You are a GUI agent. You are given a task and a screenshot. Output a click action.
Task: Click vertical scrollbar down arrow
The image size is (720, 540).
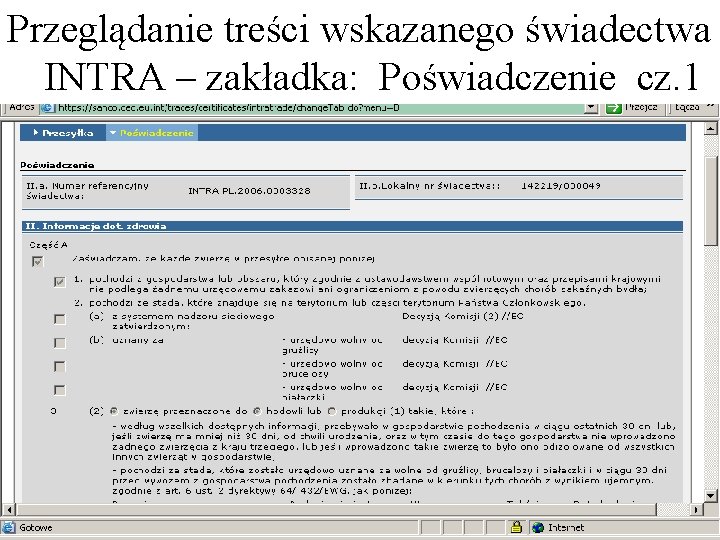[x=711, y=496]
